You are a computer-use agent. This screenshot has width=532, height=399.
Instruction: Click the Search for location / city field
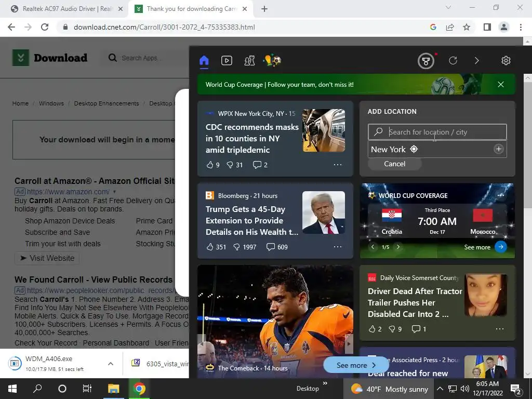pos(437,132)
